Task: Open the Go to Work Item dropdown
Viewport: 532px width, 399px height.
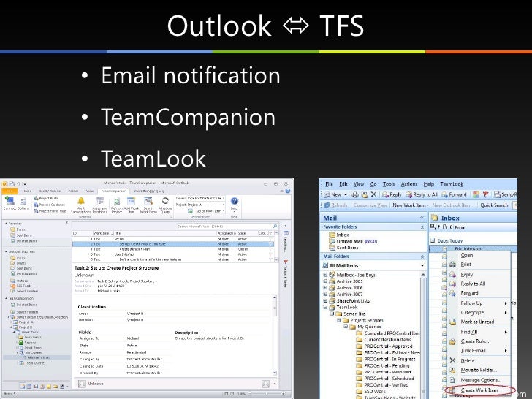Action: click(207, 211)
